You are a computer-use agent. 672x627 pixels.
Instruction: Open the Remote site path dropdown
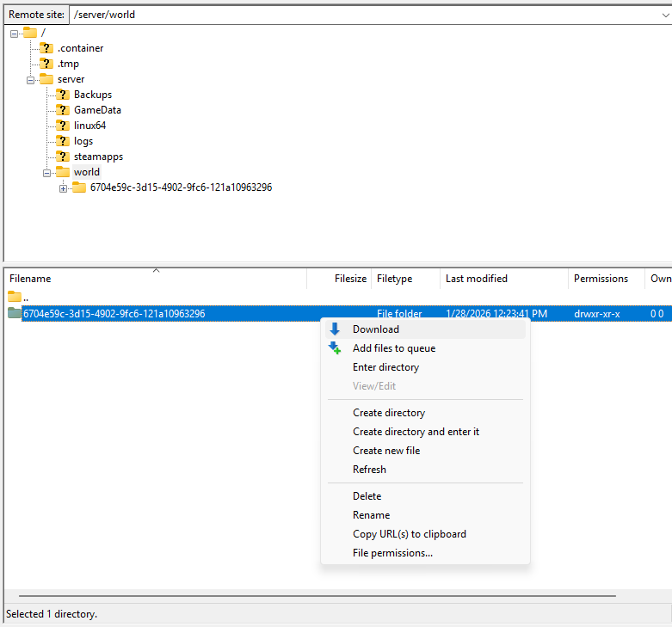pyautogui.click(x=663, y=15)
